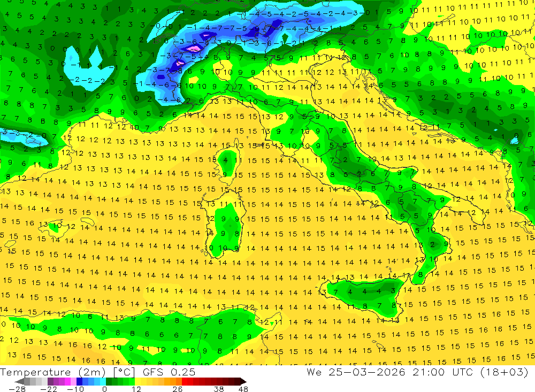Pick the first yellow legend swatch at 12

click(138, 381)
